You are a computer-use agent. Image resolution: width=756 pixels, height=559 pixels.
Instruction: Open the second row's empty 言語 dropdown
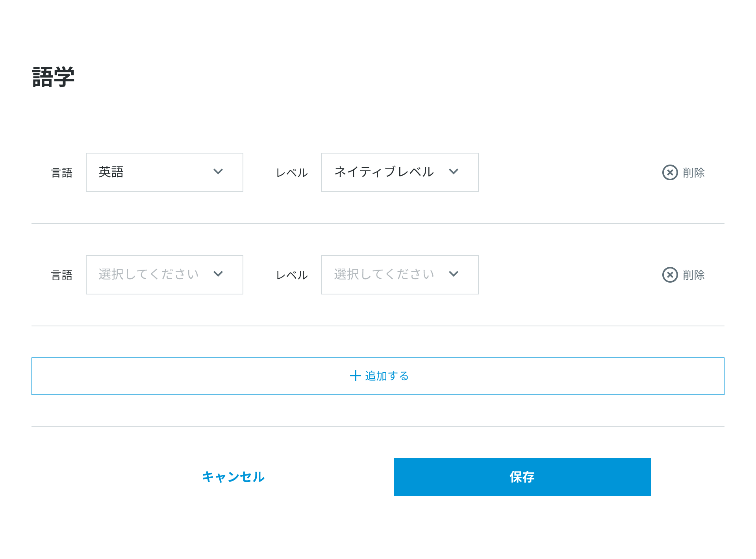pyautogui.click(x=165, y=275)
